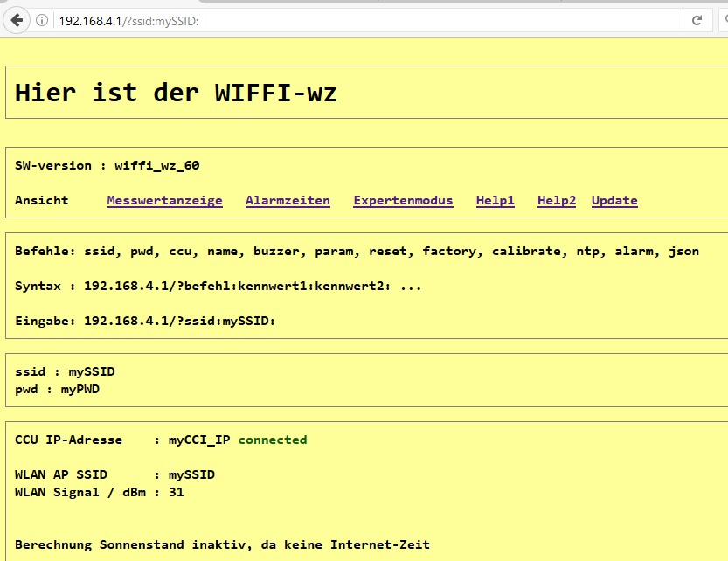Viewport: 728px width, 561px height.
Task: Click the 'Berechnung Sonnenstand inaktiv' message
Action: [222, 544]
